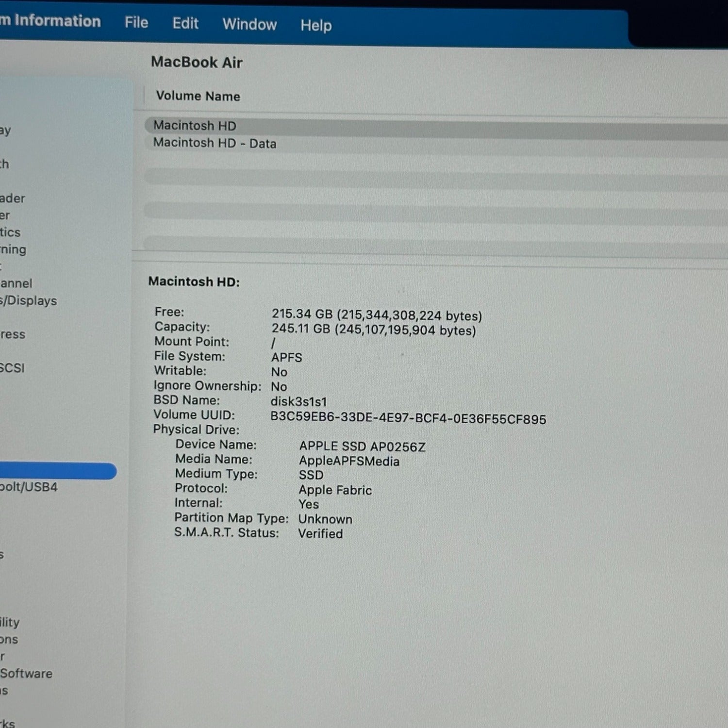Open the System Information app menu
Image resolution: width=728 pixels, height=728 pixels.
(50, 21)
